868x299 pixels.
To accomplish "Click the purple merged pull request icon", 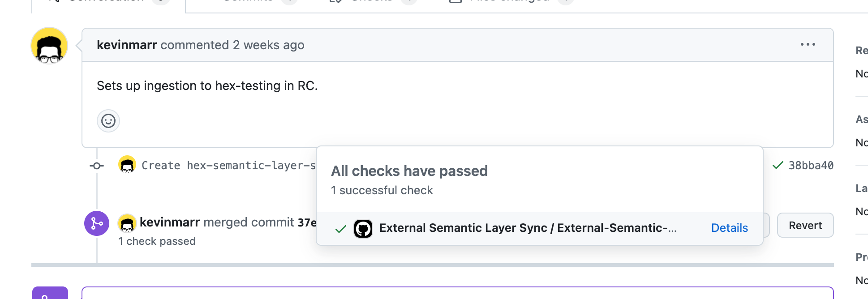I will [x=97, y=223].
